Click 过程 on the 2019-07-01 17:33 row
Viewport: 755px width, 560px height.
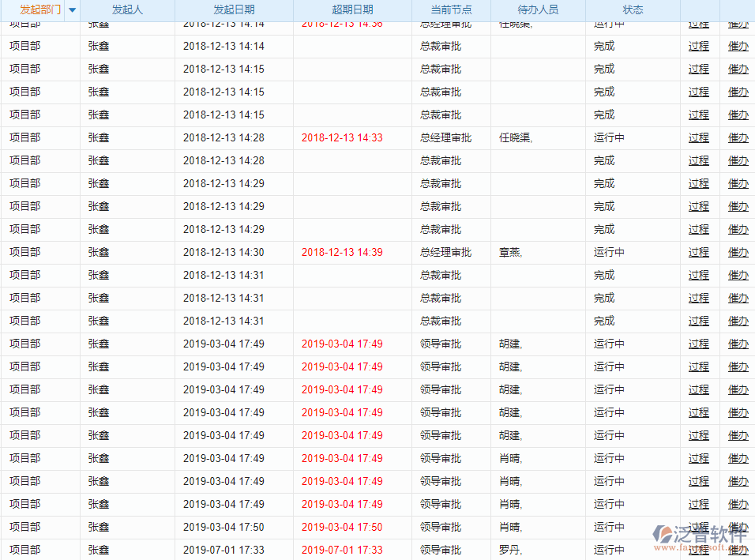coord(698,549)
